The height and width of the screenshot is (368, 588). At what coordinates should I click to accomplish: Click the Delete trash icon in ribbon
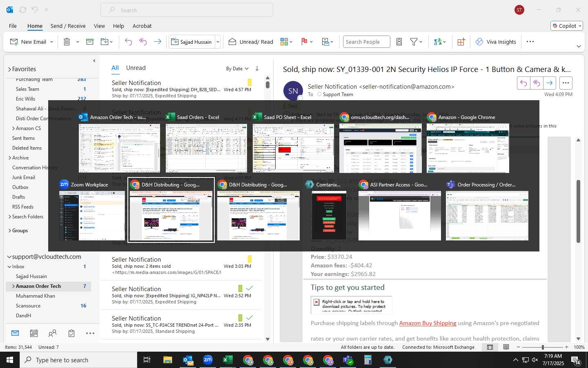(67, 42)
